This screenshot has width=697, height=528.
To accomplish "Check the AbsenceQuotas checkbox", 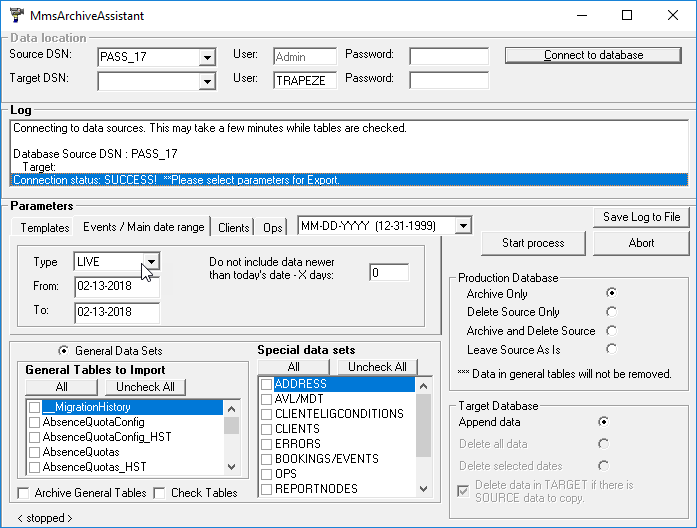I will (x=35, y=452).
